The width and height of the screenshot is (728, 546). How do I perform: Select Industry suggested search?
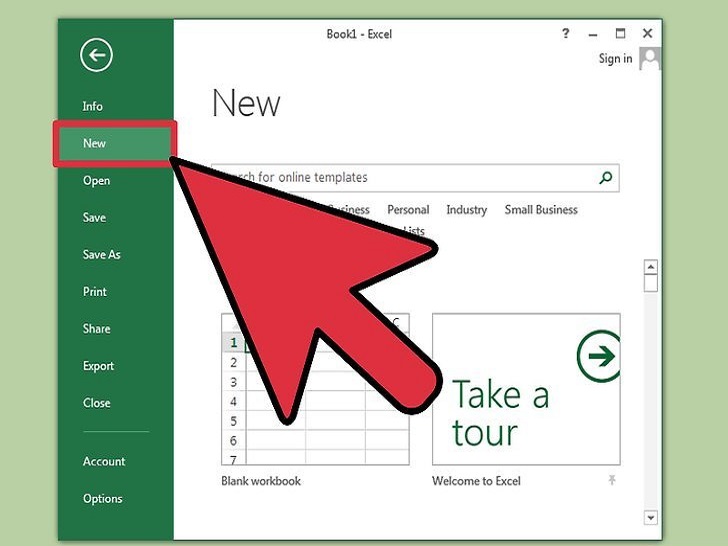(x=467, y=210)
